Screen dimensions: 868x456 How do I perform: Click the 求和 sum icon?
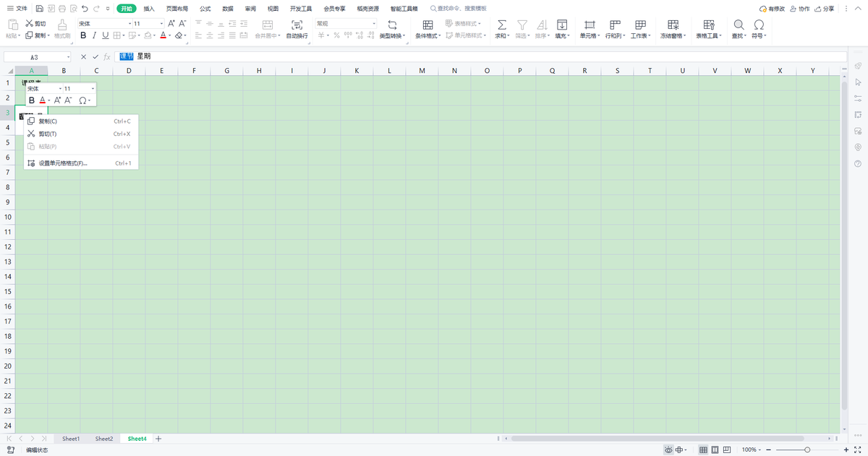click(x=502, y=25)
